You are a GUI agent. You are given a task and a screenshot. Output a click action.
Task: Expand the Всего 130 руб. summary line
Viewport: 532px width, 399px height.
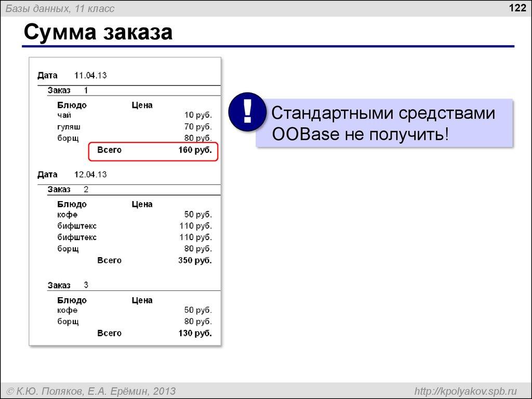point(153,332)
